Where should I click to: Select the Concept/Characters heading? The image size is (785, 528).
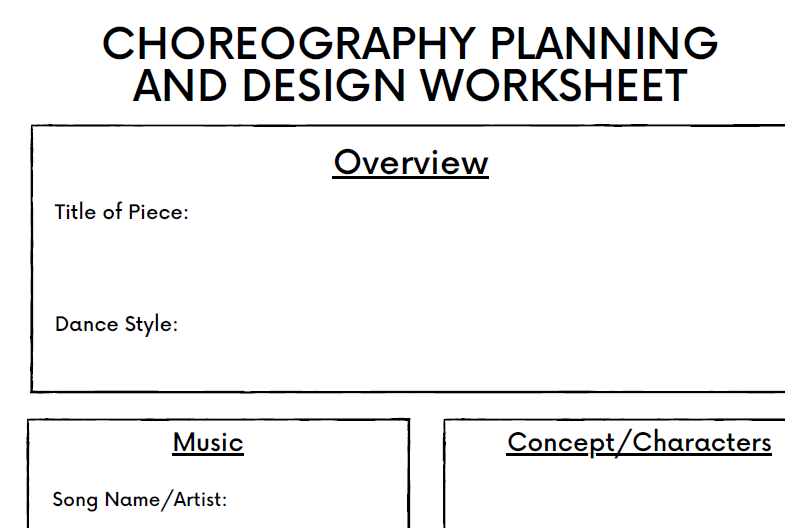[639, 442]
